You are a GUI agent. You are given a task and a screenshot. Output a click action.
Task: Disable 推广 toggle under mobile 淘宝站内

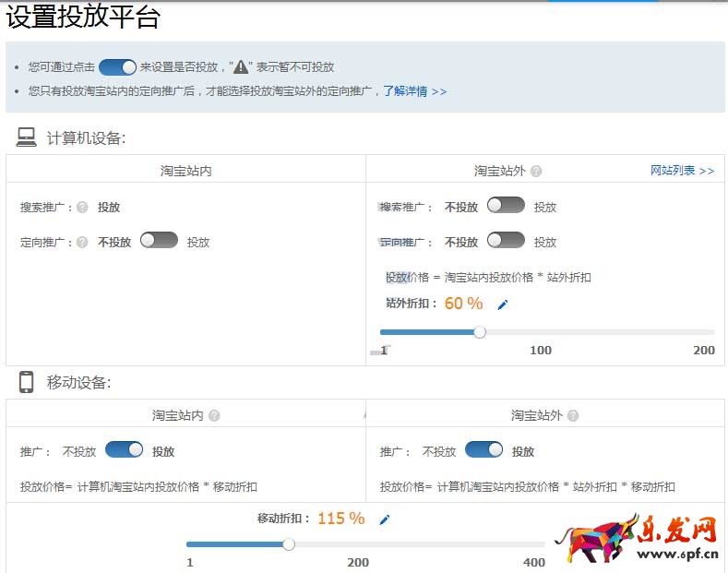click(124, 450)
